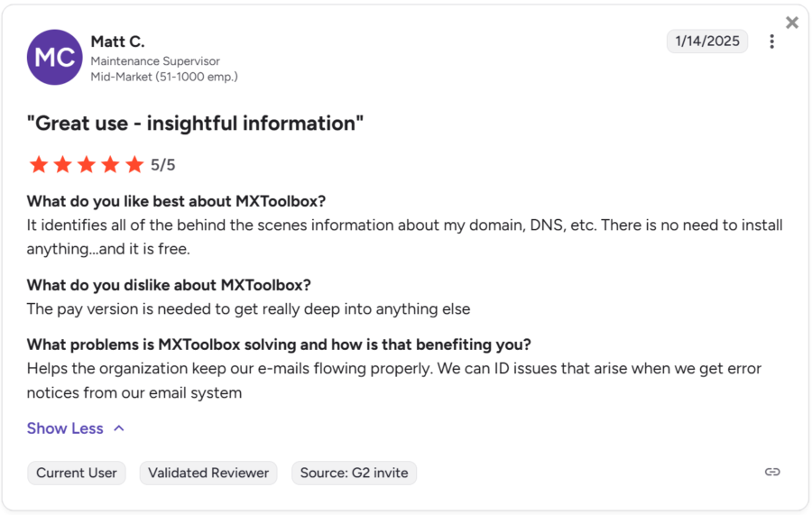812x515 pixels.
Task: Click the "What do you dislike" heading
Action: (169, 285)
